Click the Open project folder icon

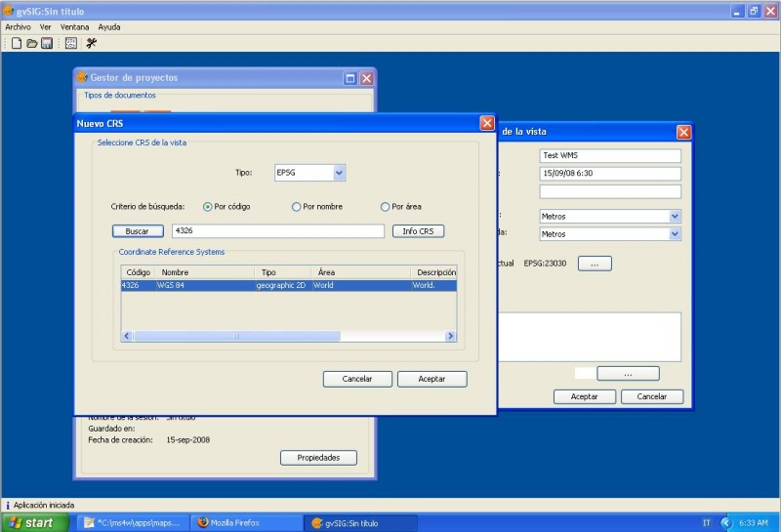pos(31,43)
